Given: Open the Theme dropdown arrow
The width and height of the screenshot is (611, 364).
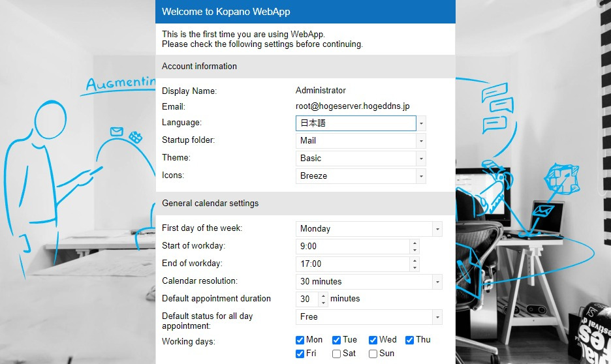Looking at the screenshot, I should point(421,159).
